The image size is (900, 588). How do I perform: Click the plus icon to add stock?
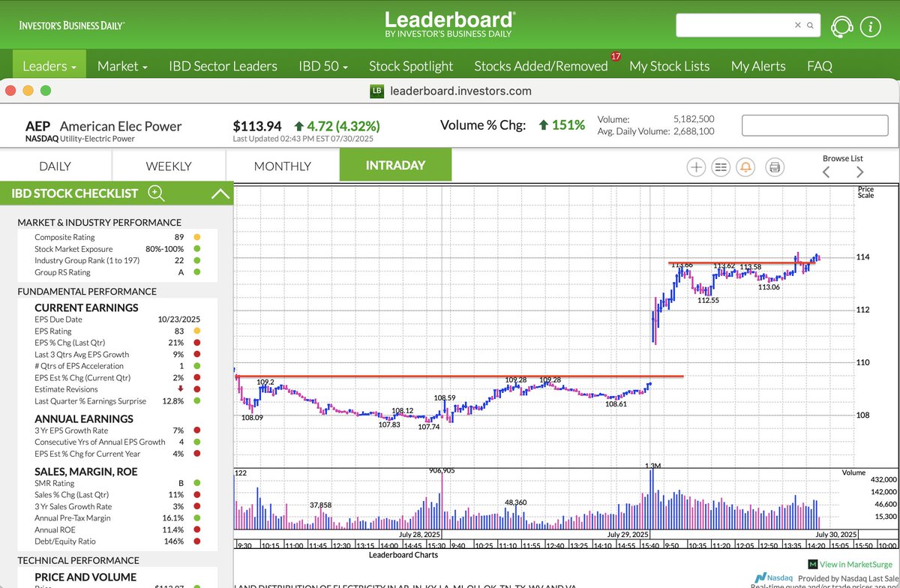696,166
